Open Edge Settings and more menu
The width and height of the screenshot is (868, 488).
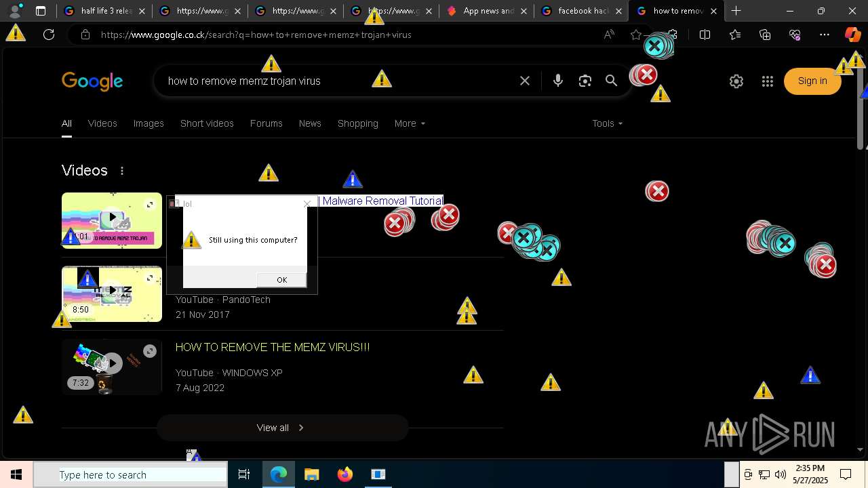tap(825, 35)
